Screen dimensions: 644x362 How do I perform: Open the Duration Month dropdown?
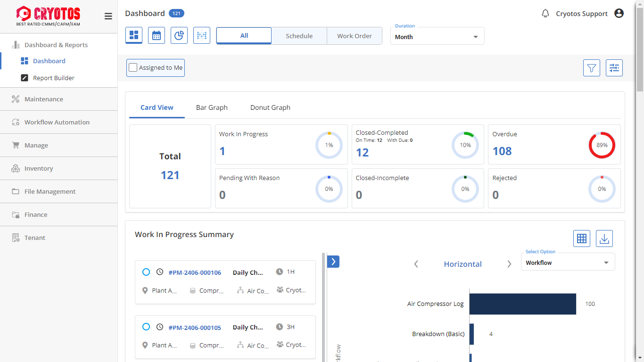pyautogui.click(x=437, y=37)
